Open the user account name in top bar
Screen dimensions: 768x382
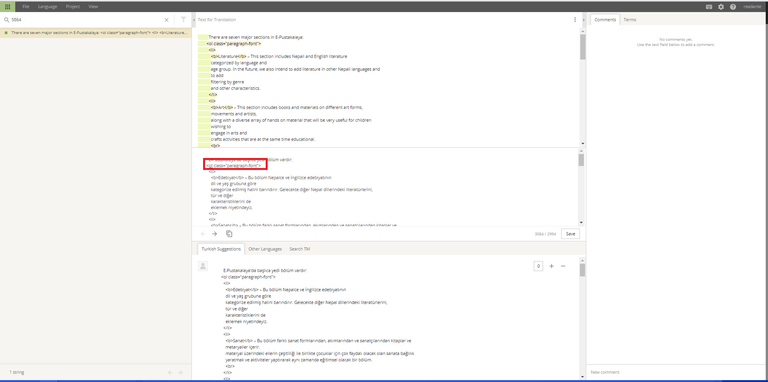752,7
